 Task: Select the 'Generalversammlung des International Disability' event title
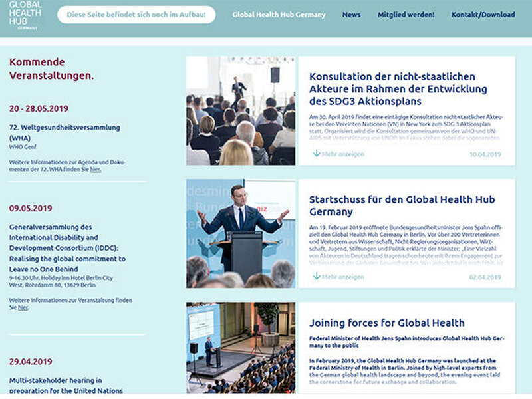(68, 248)
